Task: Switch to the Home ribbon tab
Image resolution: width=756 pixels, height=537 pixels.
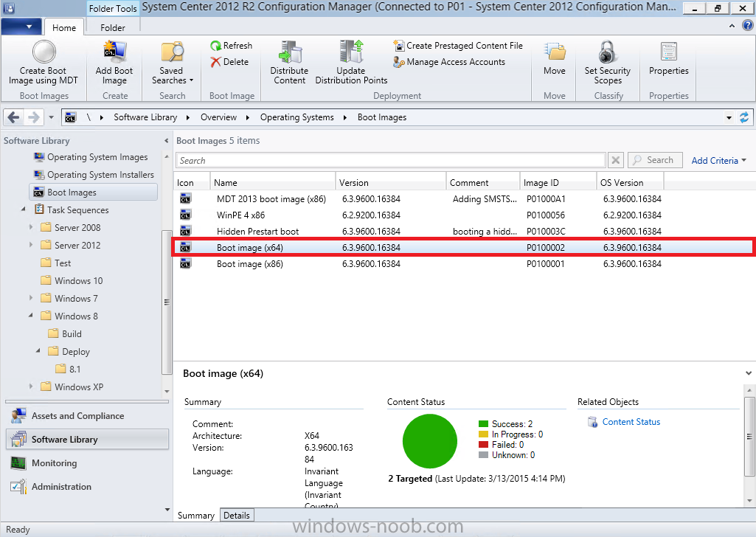Action: point(64,27)
